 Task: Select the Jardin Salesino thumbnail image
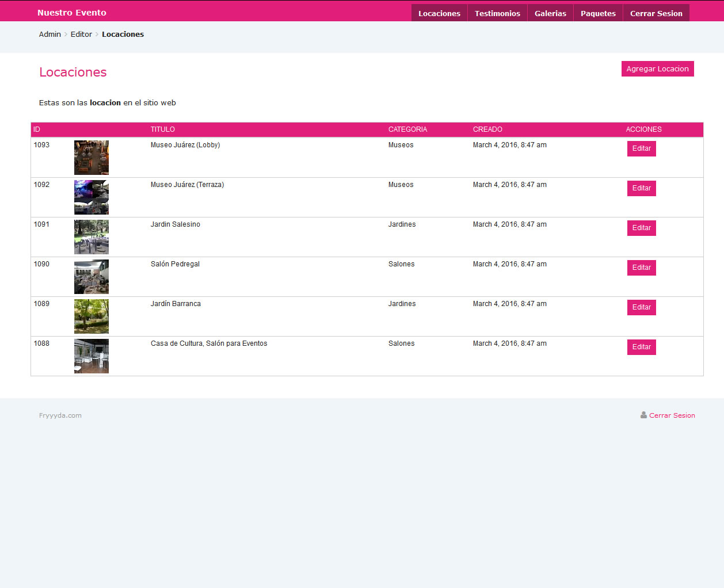click(91, 237)
